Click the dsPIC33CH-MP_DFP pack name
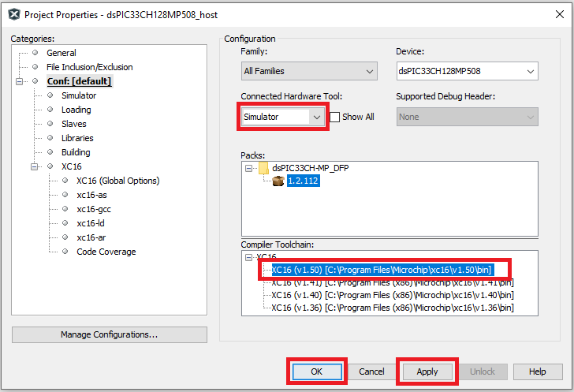Image resolution: width=574 pixels, height=392 pixels. (311, 168)
